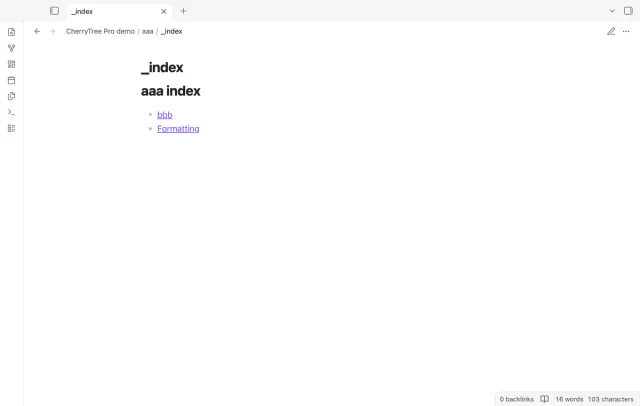Viewport: 640px width, 406px height.
Task: Toggle the right sidebar panel
Action: coord(628,11)
